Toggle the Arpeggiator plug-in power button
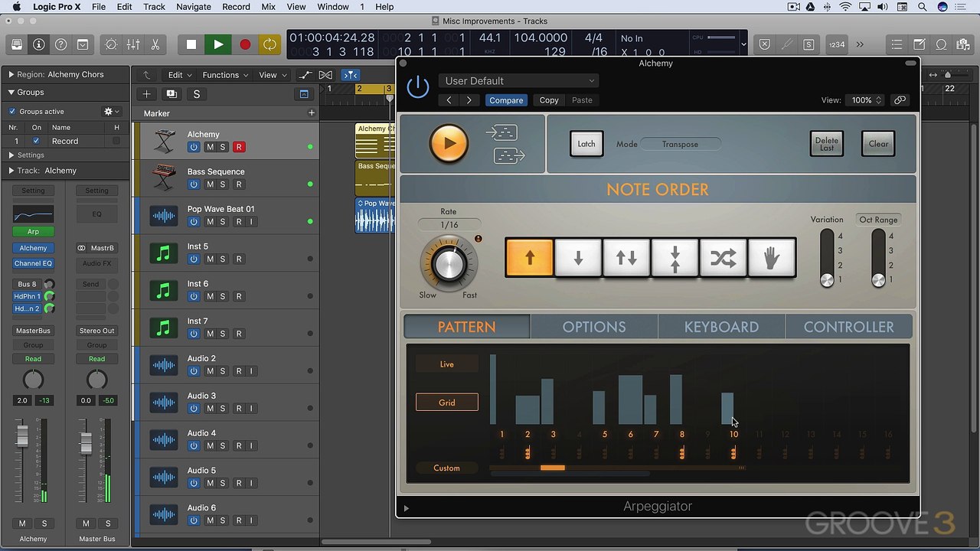The height and width of the screenshot is (551, 980). coord(418,86)
